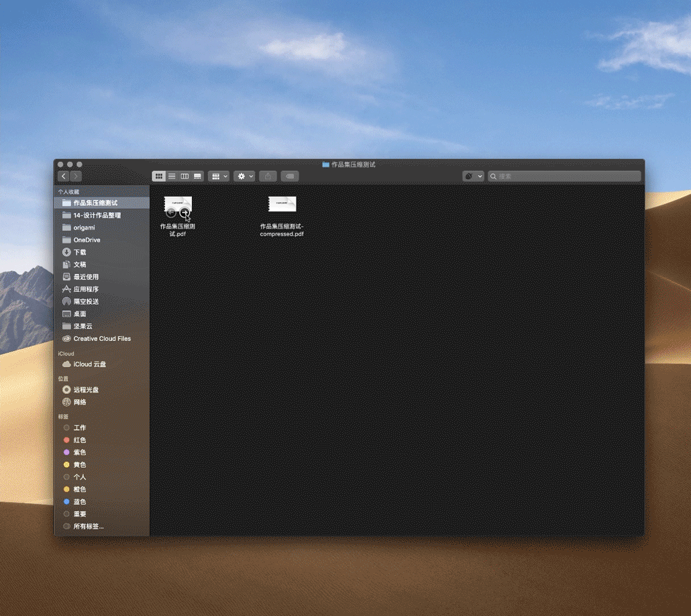The width and height of the screenshot is (691, 616).
Task: Switch to list view mode
Action: tap(172, 176)
